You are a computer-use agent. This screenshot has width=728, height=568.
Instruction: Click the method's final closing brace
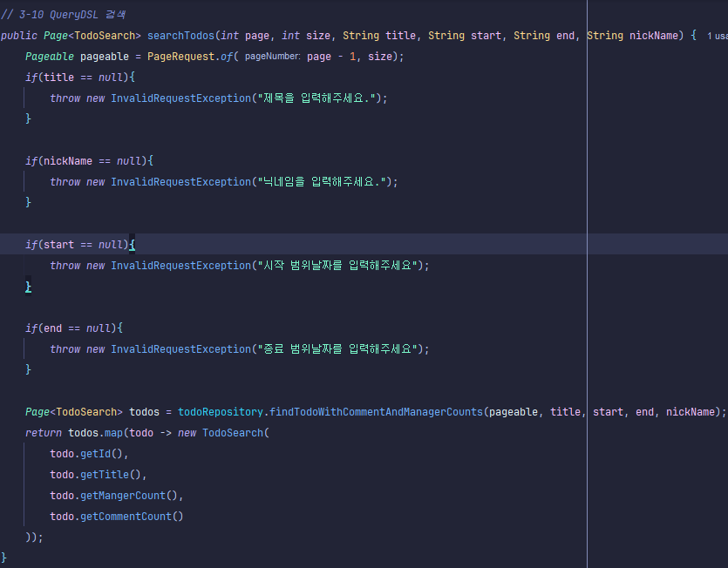pyautogui.click(x=3, y=558)
